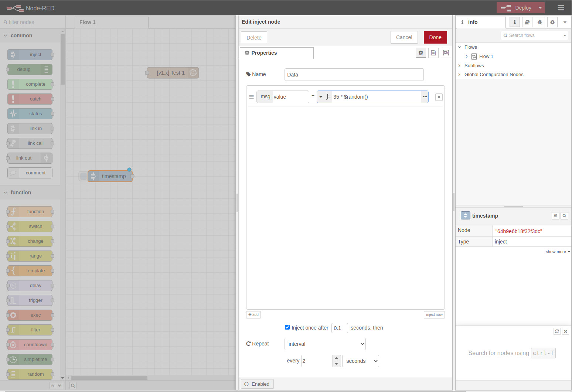Select the countdown palette node
The width and height of the screenshot is (572, 392).
pyautogui.click(x=30, y=345)
